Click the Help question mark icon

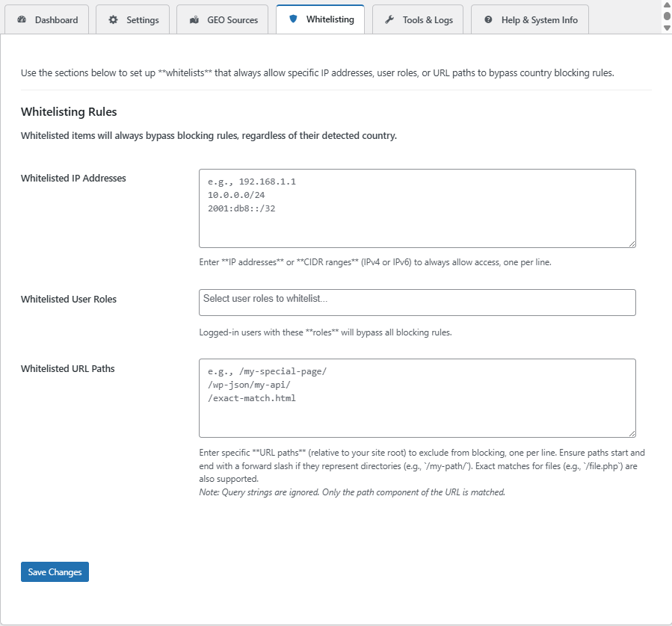point(488,20)
